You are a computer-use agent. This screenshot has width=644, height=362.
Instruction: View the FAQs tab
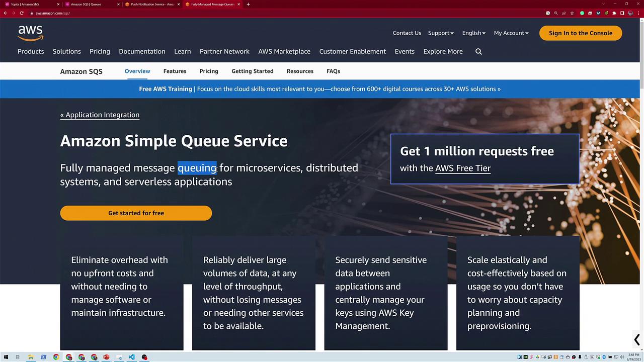coord(334,71)
